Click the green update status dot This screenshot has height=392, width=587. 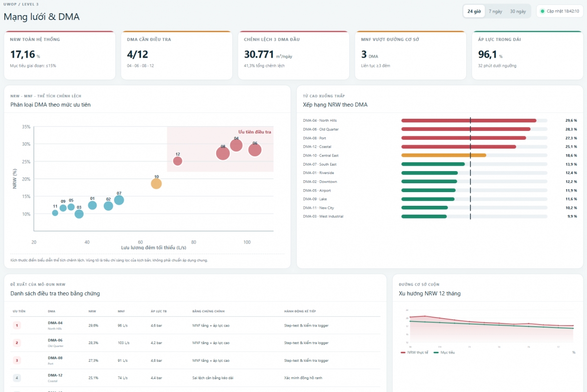pos(542,11)
